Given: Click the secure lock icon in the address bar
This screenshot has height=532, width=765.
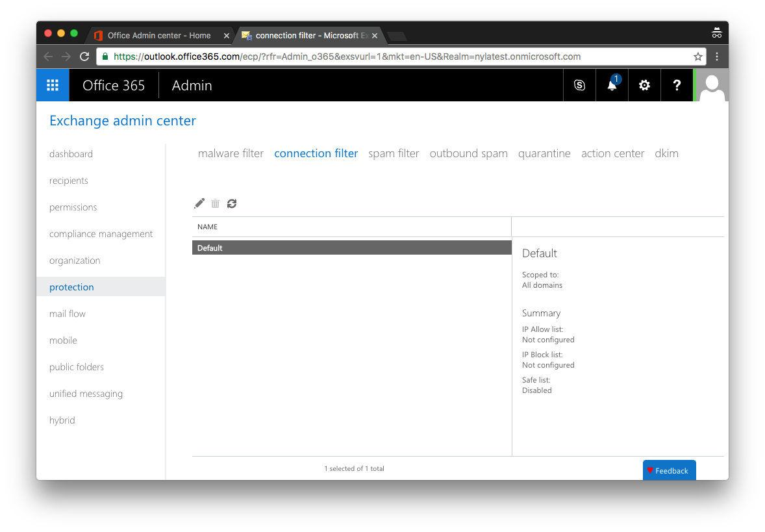Looking at the screenshot, I should point(105,57).
